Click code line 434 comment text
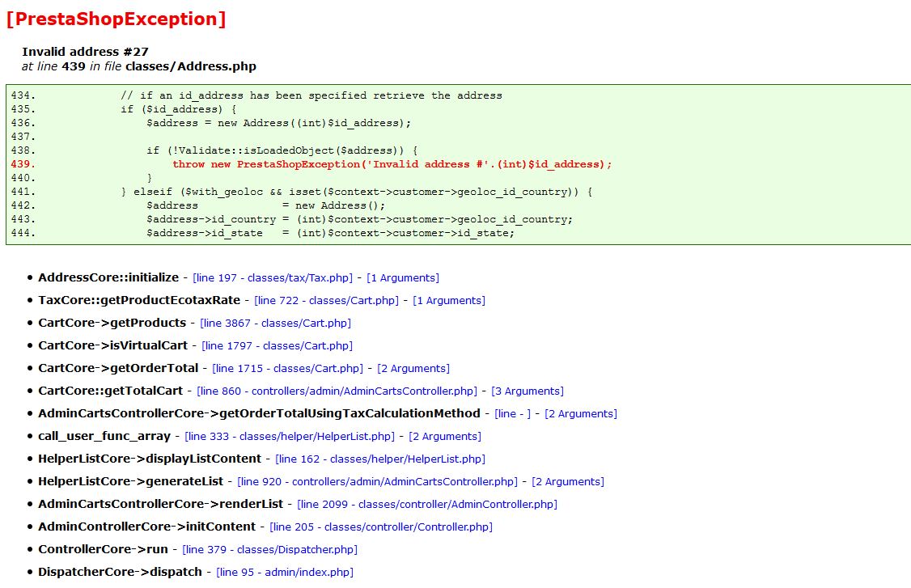 point(311,96)
